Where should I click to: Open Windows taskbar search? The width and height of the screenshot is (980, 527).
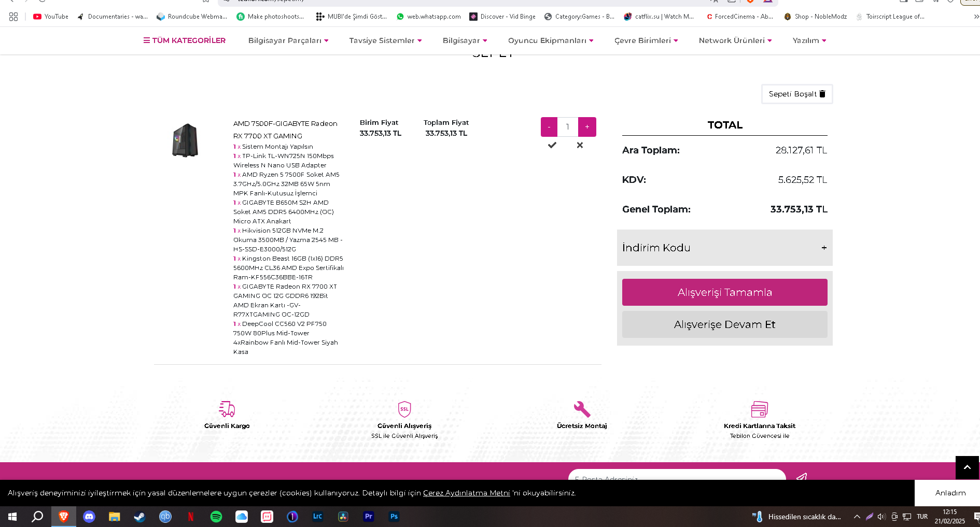(x=38, y=517)
